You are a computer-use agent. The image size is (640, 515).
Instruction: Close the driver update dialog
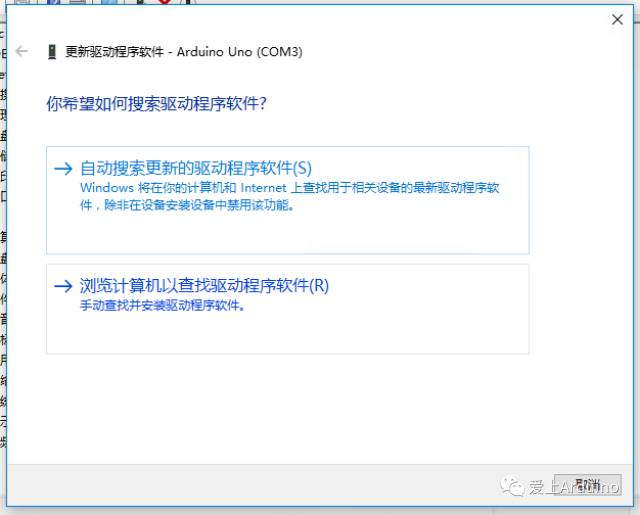[x=617, y=19]
